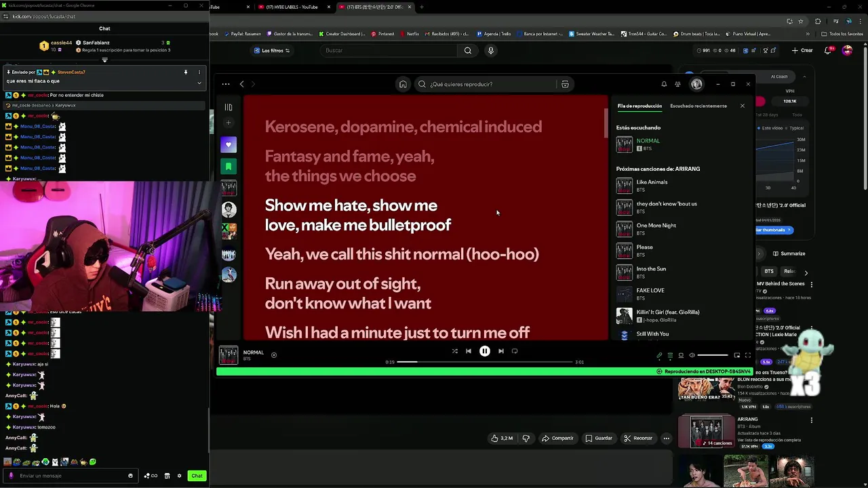868x488 pixels.
Task: Toggle shuffle in Spotify player
Action: [454, 351]
